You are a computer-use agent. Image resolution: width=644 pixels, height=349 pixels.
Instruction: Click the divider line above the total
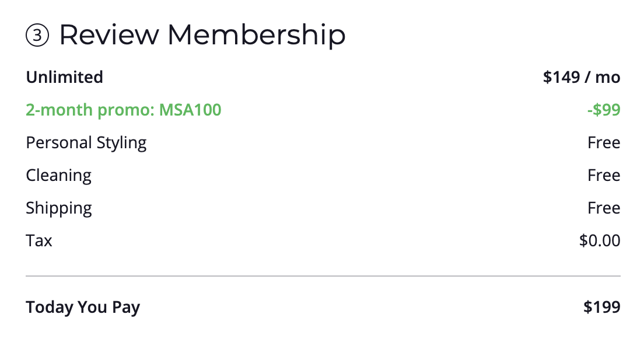323,275
